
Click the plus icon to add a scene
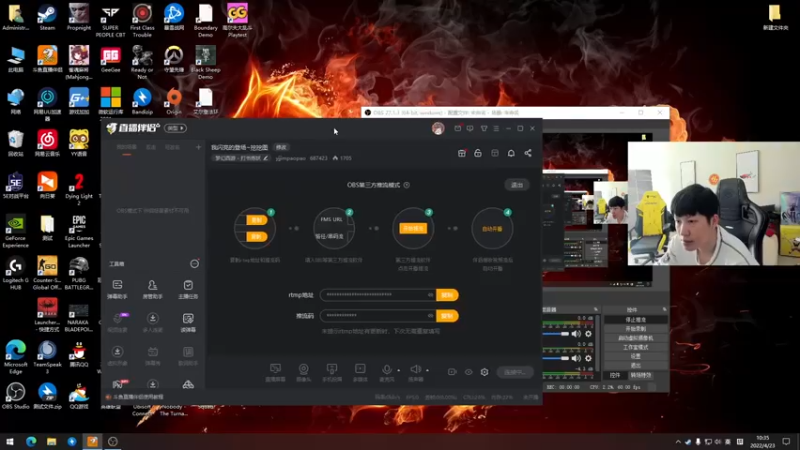(x=198, y=147)
